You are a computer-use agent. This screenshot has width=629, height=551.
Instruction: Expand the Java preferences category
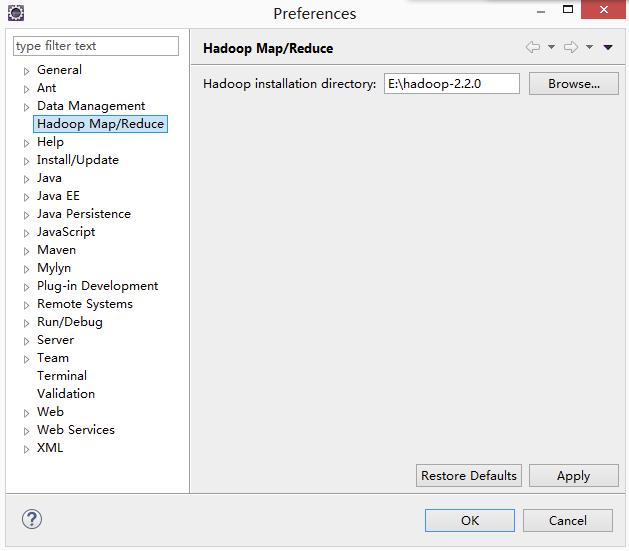pos(27,179)
